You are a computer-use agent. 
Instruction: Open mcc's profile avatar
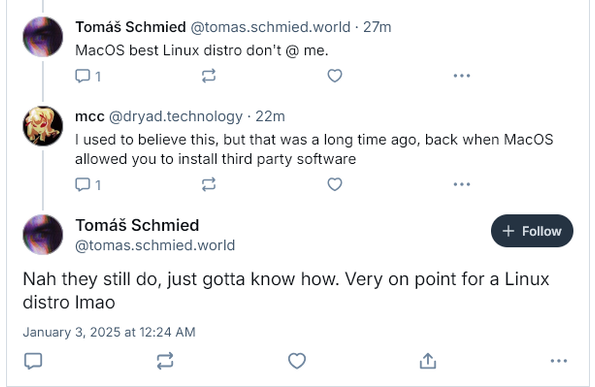pos(43,126)
